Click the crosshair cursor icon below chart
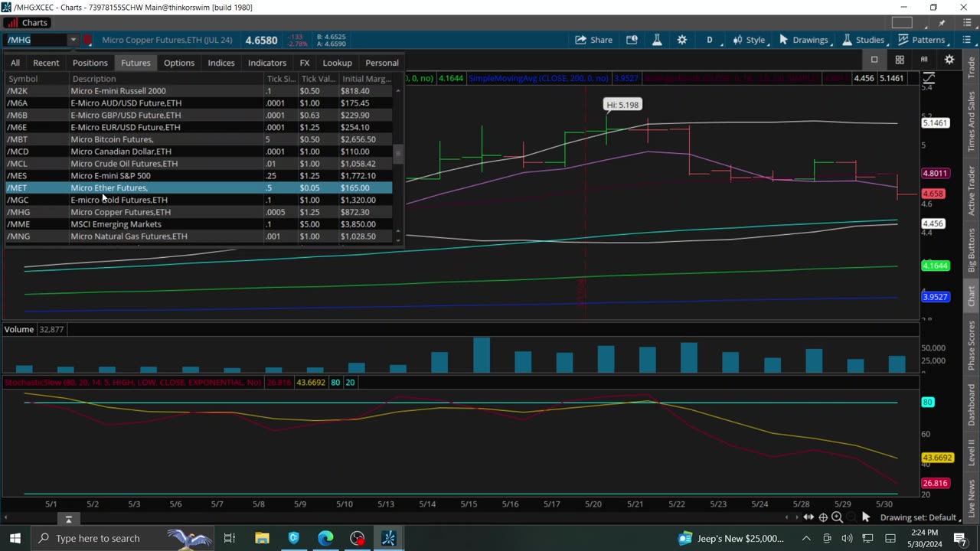This screenshot has height=551, width=980. point(823,517)
